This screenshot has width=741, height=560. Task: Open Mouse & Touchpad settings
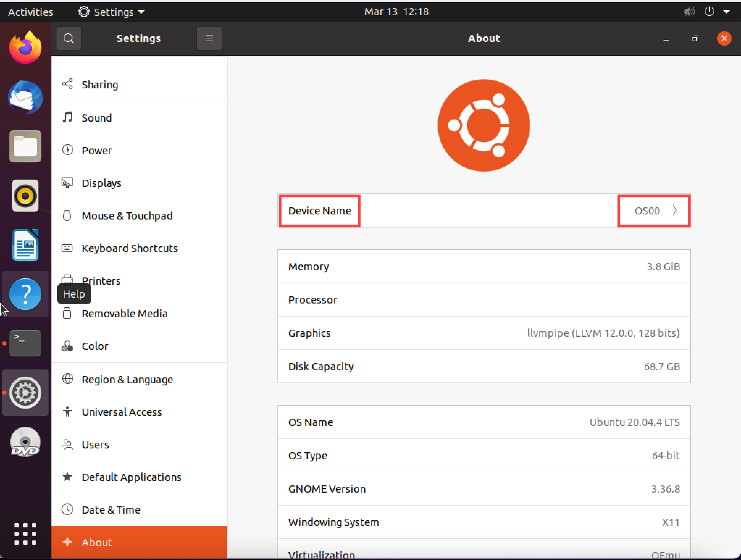139,216
